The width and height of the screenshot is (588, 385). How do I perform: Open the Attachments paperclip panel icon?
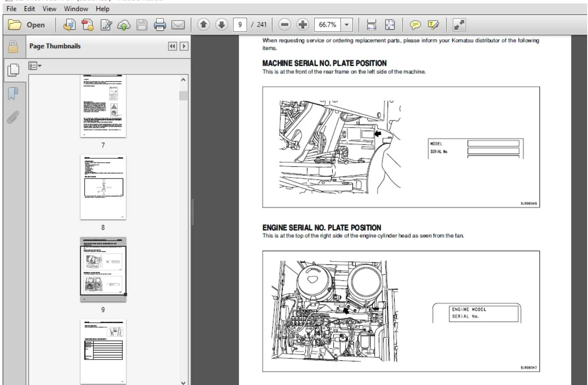coord(14,116)
